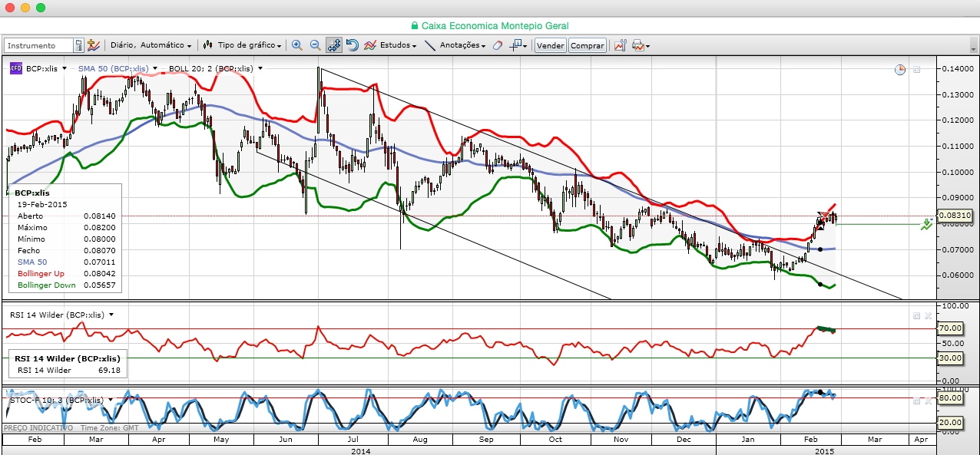Click the undo/reset chart arrow icon

(353, 46)
